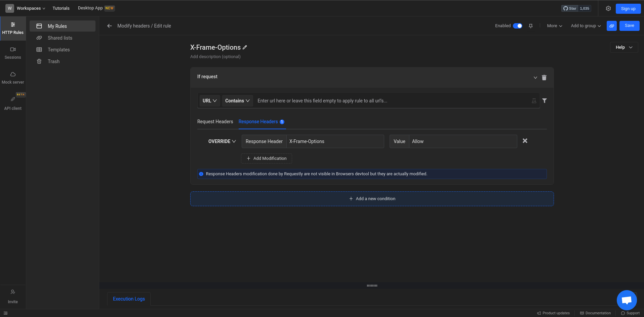
Task: Open the Sessions section
Action: click(13, 53)
